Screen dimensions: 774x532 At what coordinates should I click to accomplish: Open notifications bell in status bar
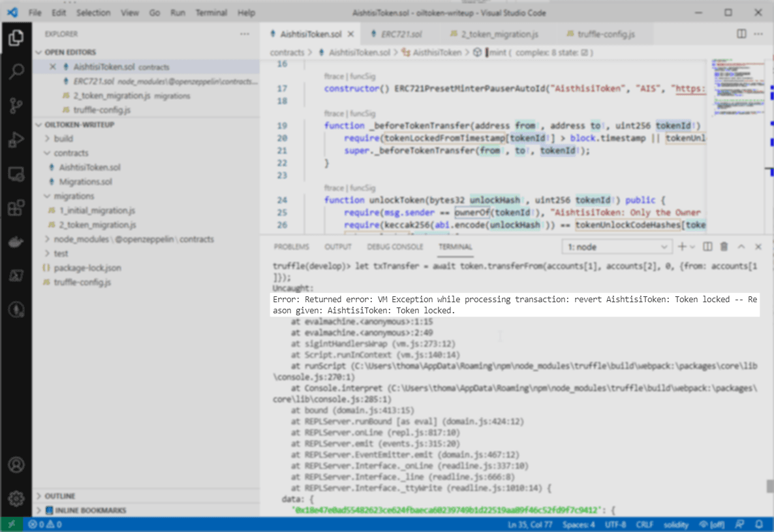(759, 524)
